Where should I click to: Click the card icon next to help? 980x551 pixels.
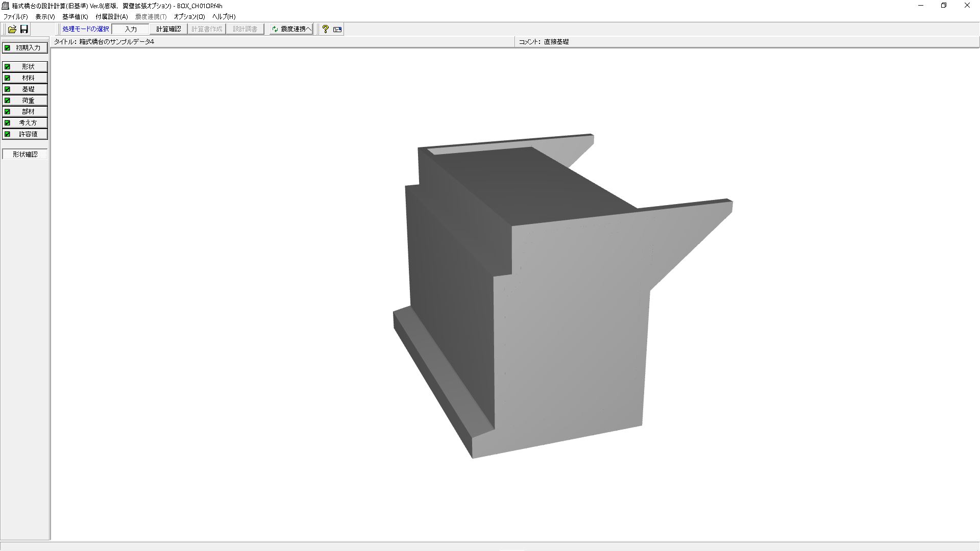(x=337, y=29)
